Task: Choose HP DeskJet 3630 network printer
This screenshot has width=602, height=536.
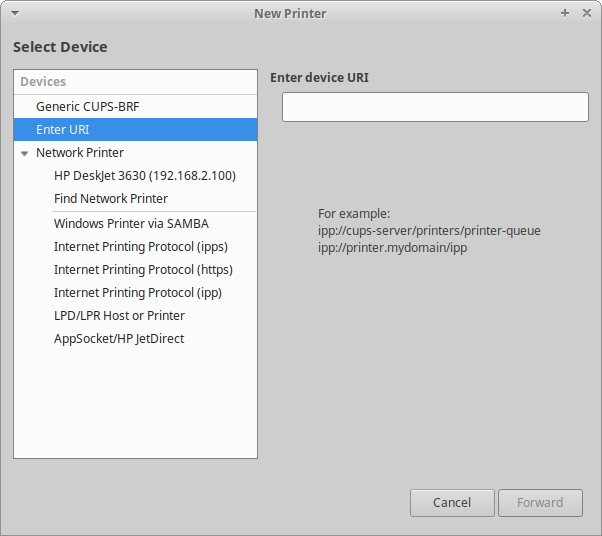Action: pos(144,176)
